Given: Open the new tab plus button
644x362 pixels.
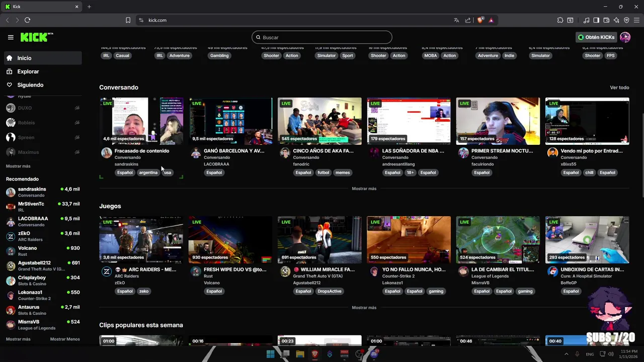Looking at the screenshot, I should click(89, 7).
